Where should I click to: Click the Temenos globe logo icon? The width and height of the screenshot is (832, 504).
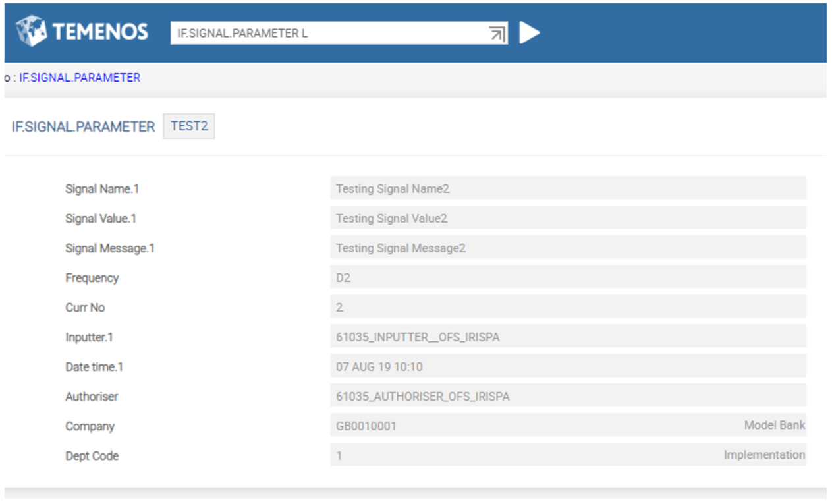pos(31,32)
